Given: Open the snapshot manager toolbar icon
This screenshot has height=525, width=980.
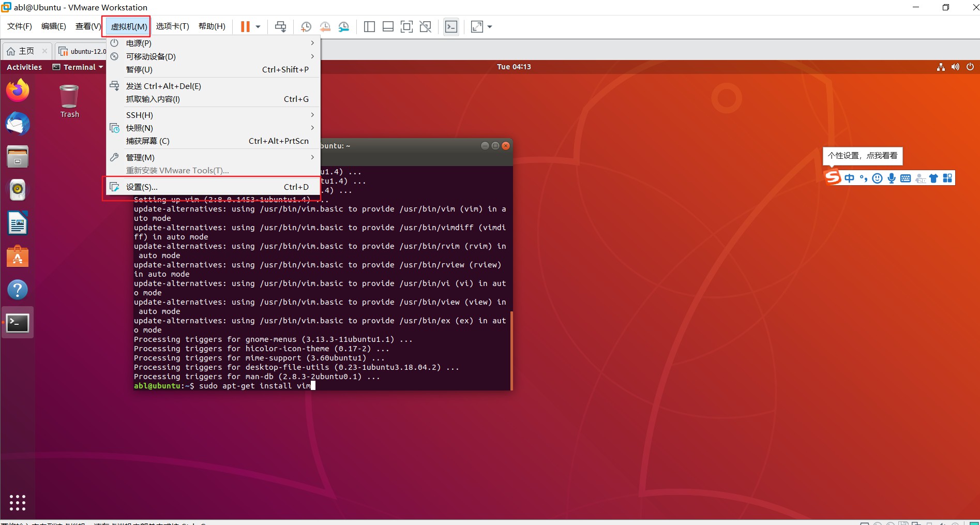Looking at the screenshot, I should click(344, 27).
